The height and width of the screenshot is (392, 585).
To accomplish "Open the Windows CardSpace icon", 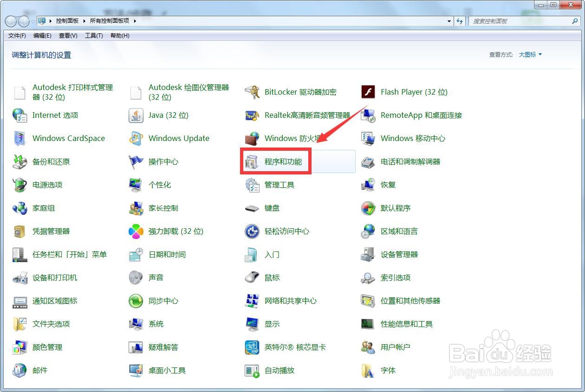I will [x=20, y=138].
